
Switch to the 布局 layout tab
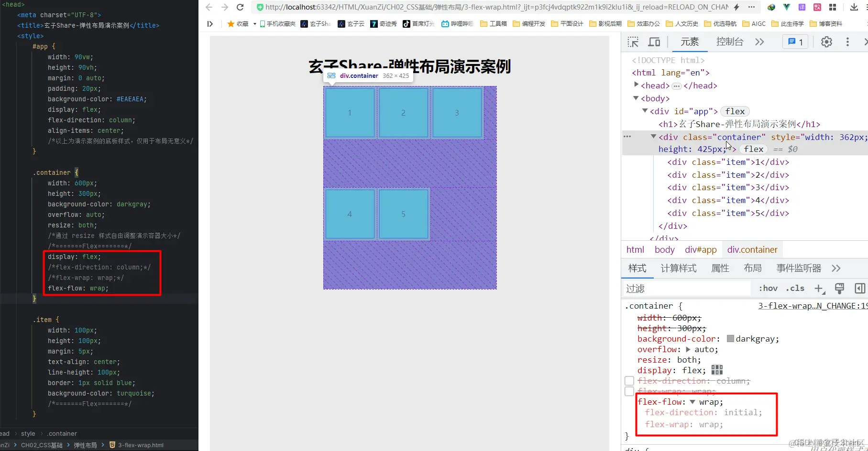[753, 268]
